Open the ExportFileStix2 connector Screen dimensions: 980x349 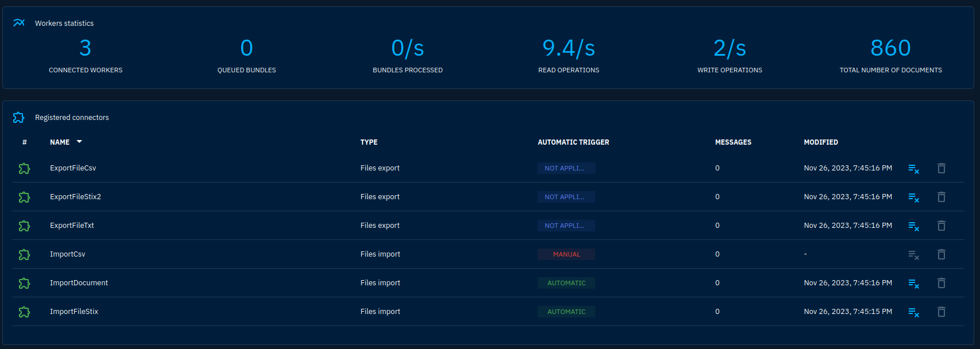click(75, 197)
